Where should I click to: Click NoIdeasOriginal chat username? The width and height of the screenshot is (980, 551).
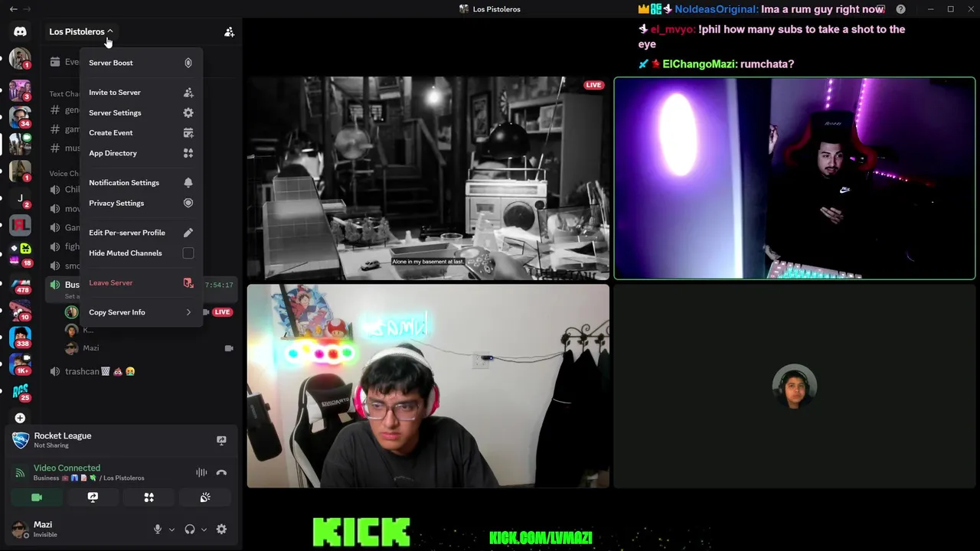coord(716,9)
